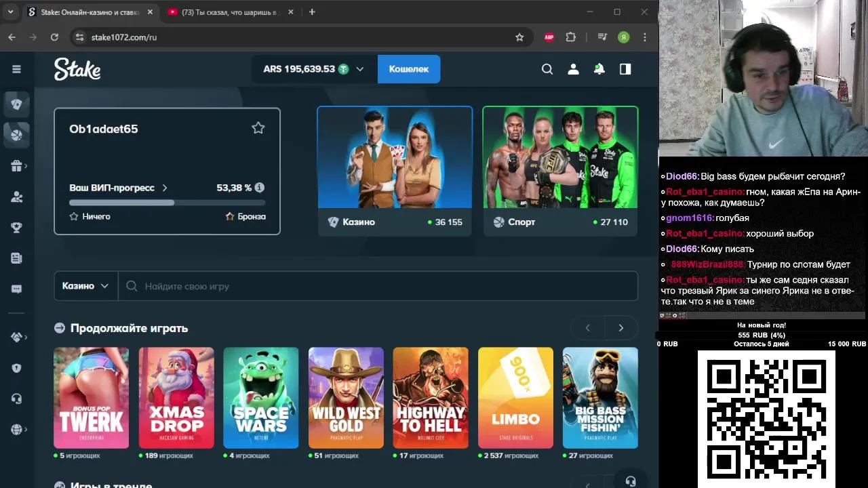Image resolution: width=868 pixels, height=488 pixels.
Task: Click the Бронза VIP level label
Action: click(x=252, y=216)
